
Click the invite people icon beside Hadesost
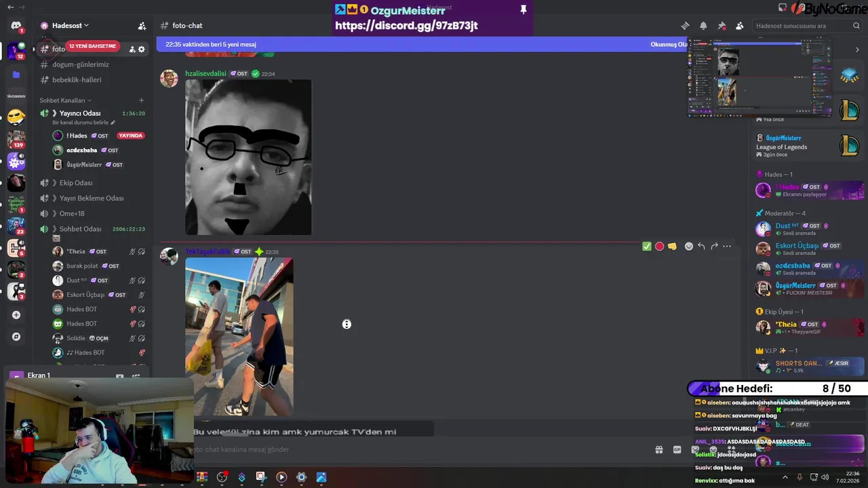142,26
